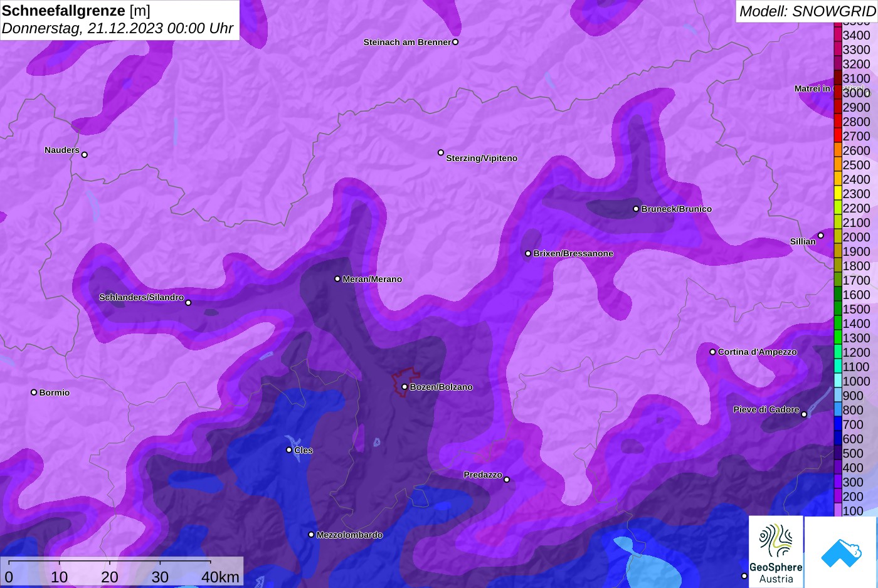This screenshot has height=588, width=878.
Task: Click the legend value '2900'
Action: [x=857, y=107]
